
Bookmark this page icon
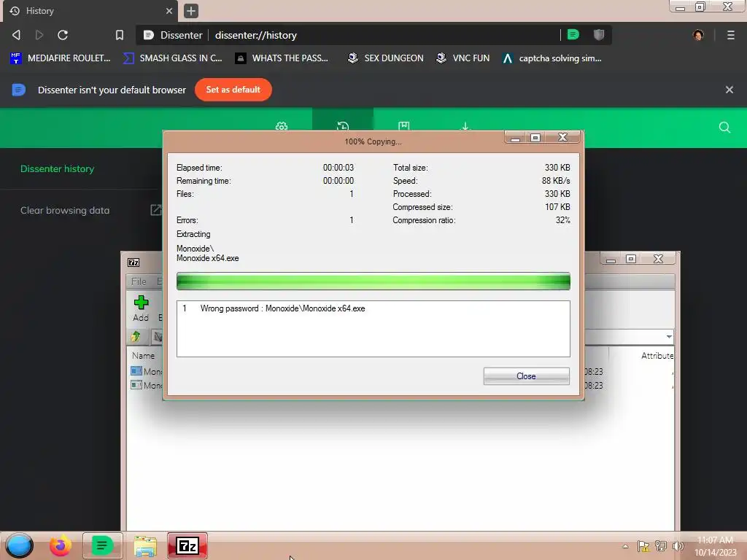120,35
